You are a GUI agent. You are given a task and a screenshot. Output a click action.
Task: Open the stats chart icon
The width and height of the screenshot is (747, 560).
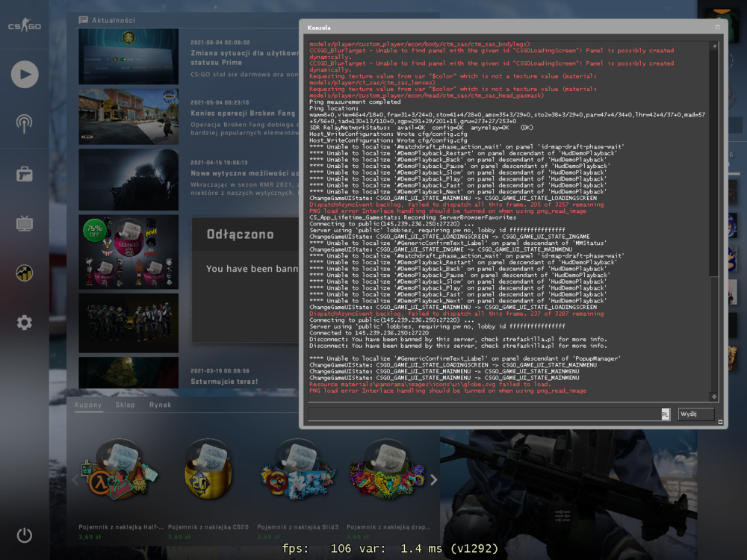tap(25, 273)
